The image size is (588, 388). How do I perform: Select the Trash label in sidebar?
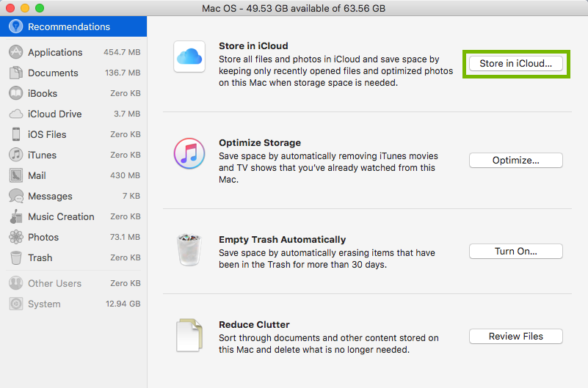pyautogui.click(x=40, y=257)
